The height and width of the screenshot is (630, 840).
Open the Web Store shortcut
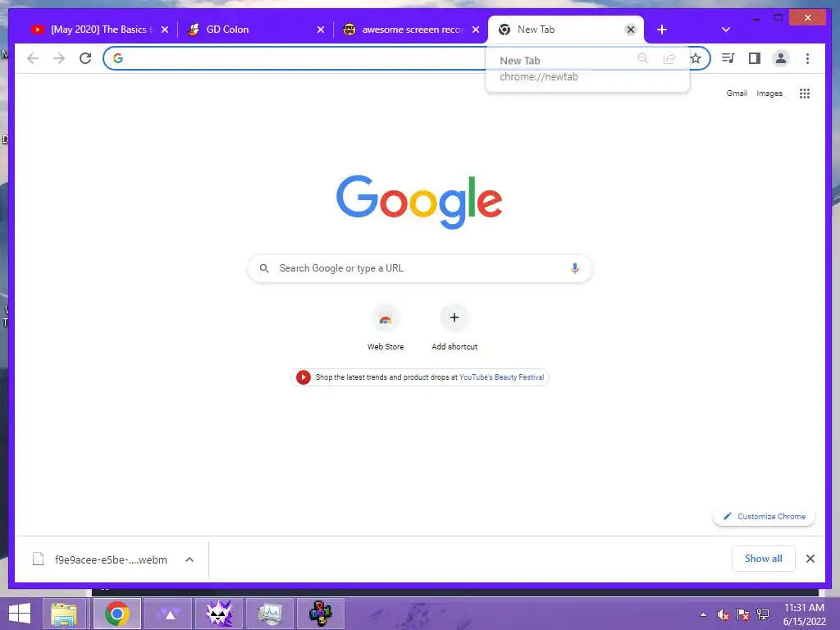(386, 328)
